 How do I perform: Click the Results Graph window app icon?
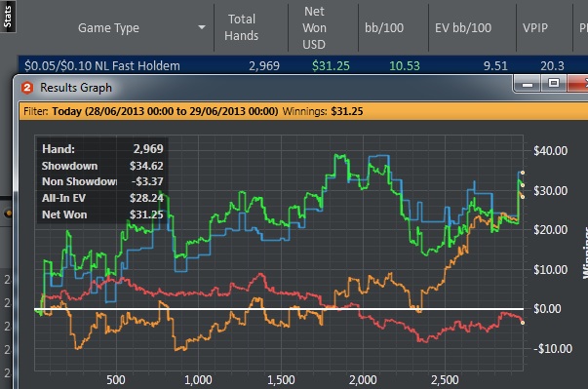click(x=27, y=88)
